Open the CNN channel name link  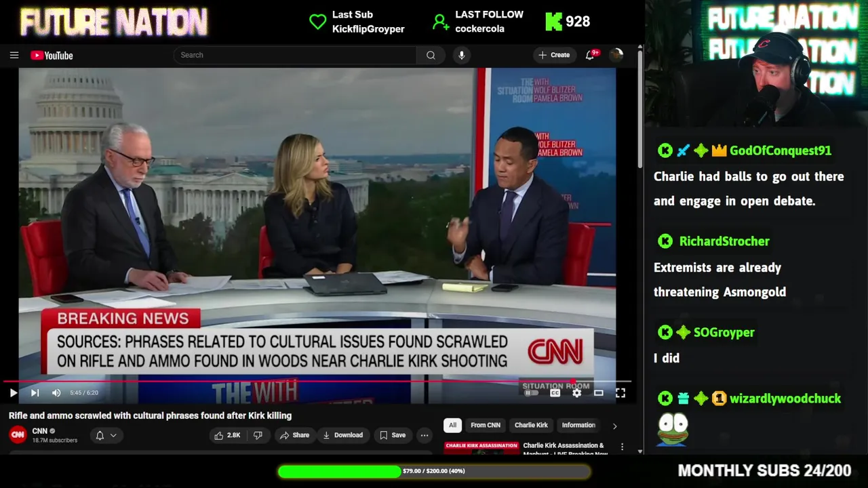point(40,431)
